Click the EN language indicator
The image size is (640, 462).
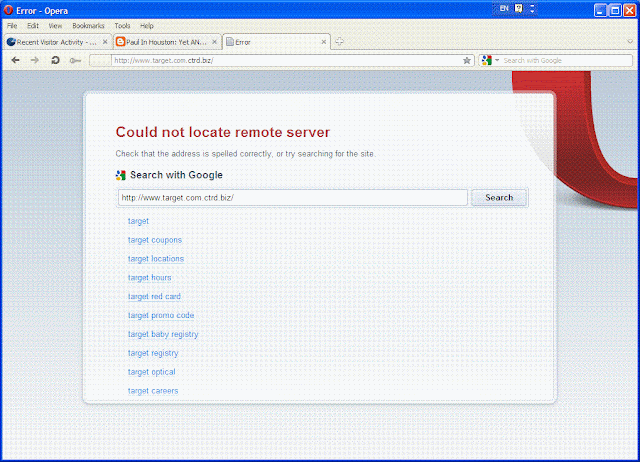(504, 8)
